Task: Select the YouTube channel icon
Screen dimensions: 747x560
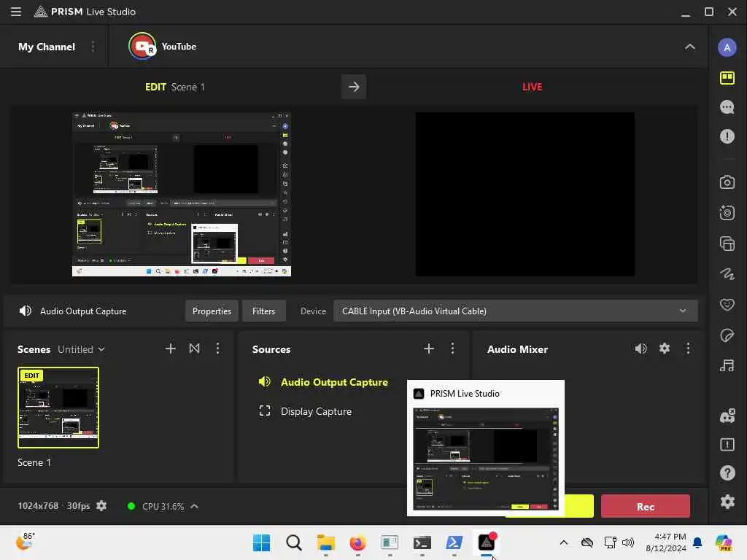Action: (142, 46)
